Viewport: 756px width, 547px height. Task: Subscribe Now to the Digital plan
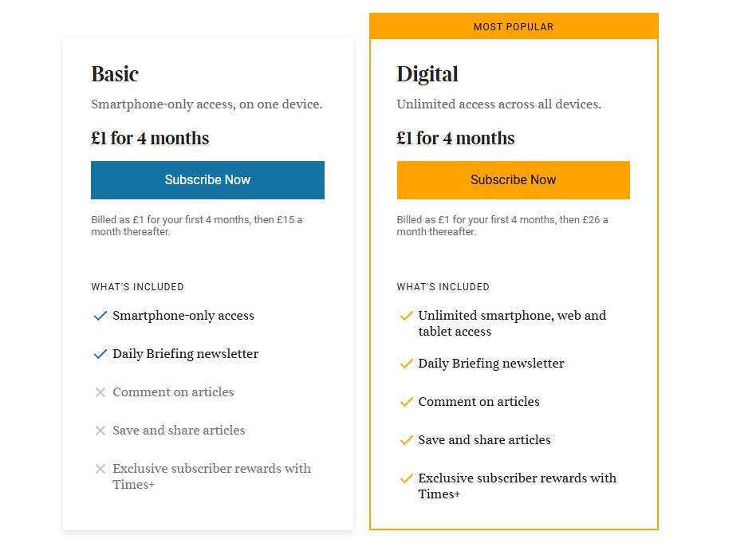point(513,180)
